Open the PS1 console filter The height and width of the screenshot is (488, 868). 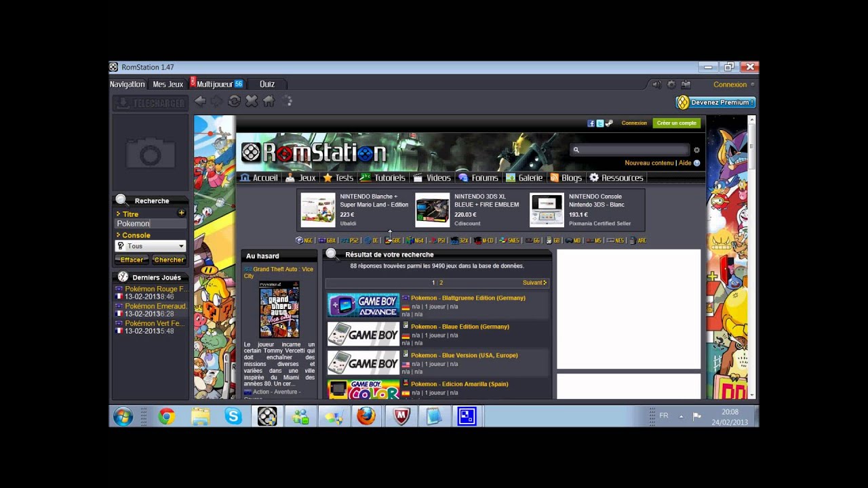click(x=437, y=241)
